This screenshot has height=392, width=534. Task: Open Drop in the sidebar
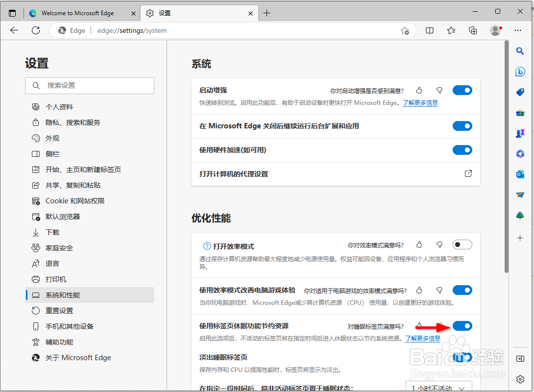click(x=520, y=195)
